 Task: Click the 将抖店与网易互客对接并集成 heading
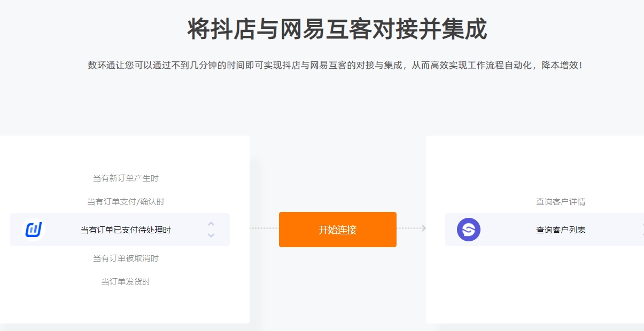(337, 29)
